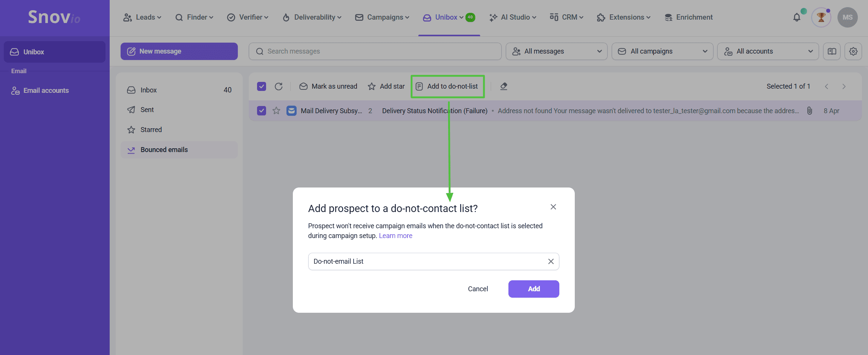Click the book guide icon

coord(832,51)
